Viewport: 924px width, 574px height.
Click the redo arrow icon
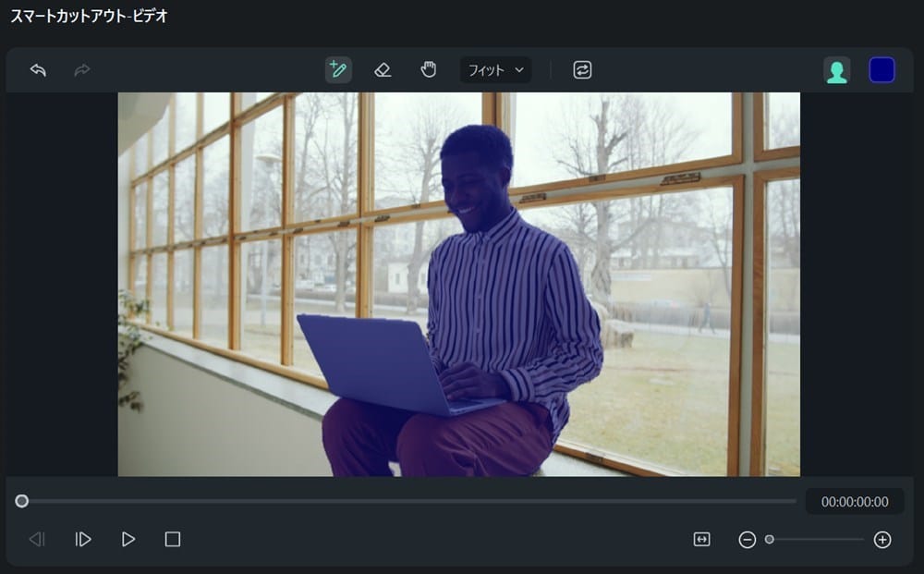(81, 69)
